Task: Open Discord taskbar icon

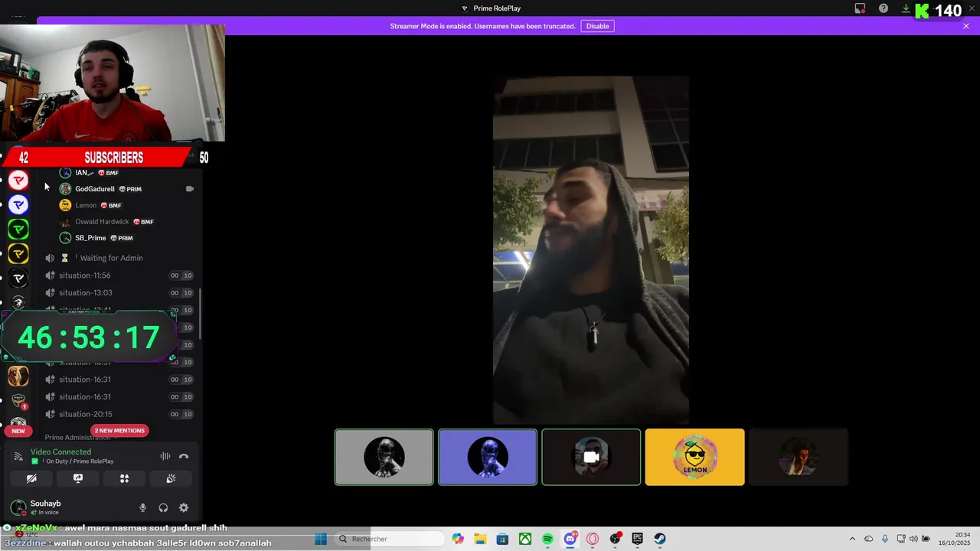Action: point(570,539)
